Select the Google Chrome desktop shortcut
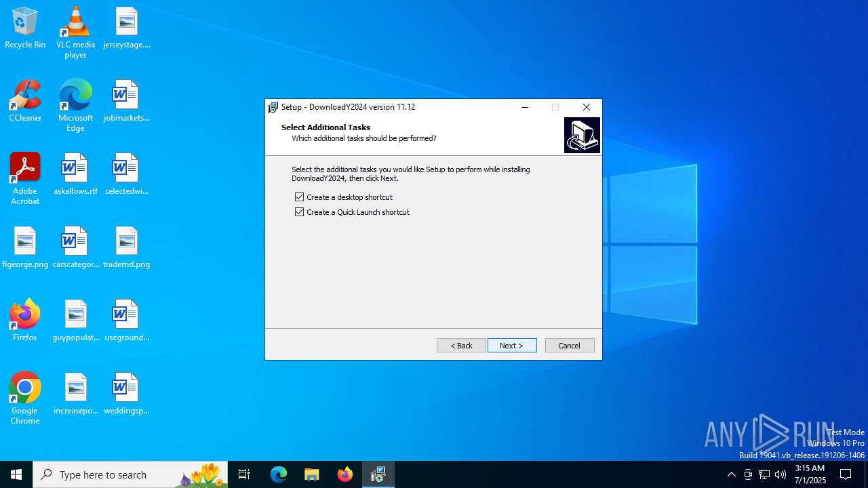Screen dimensions: 868x488 tap(25, 399)
